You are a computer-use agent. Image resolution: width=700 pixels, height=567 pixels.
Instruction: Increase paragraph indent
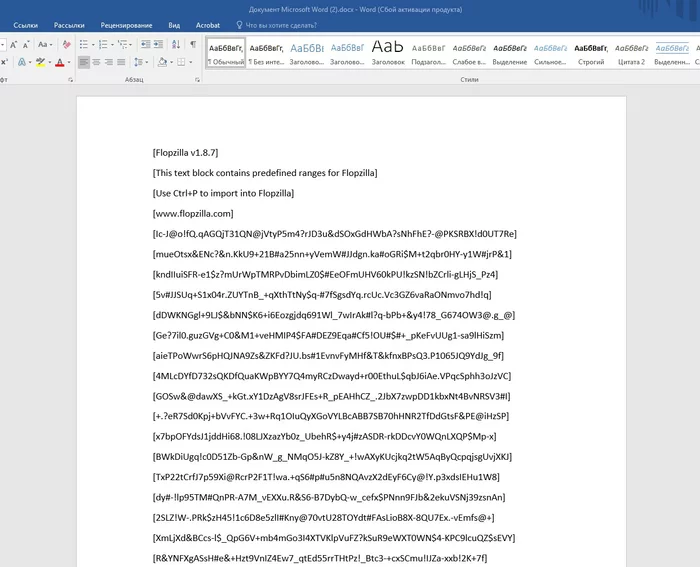tap(158, 44)
